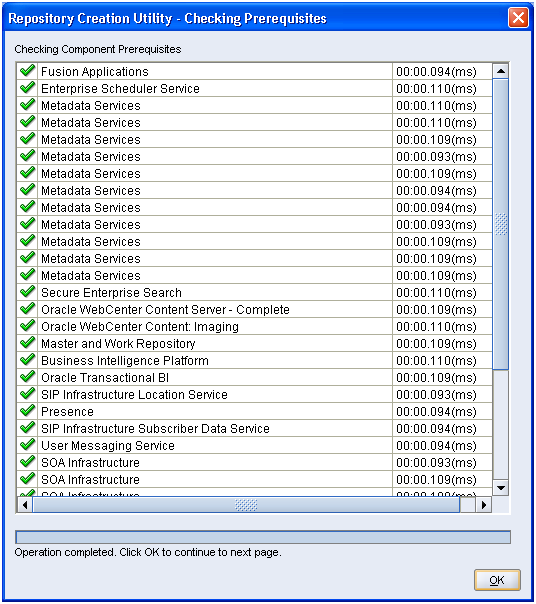Click the checkmark beside Oracle Transactional BI
Image resolution: width=536 pixels, height=604 pixels.
[27, 377]
